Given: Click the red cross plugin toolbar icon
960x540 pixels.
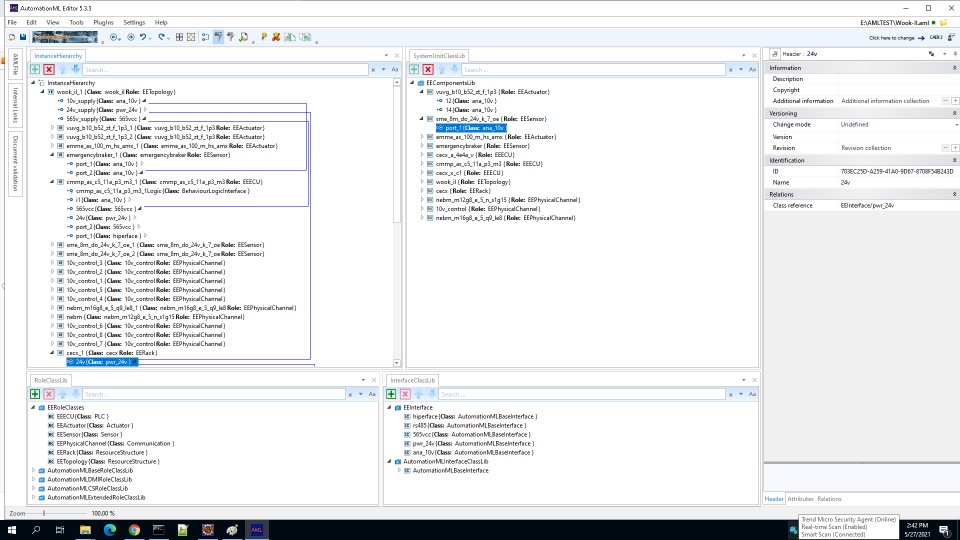Looking at the screenshot, I should (x=276, y=37).
